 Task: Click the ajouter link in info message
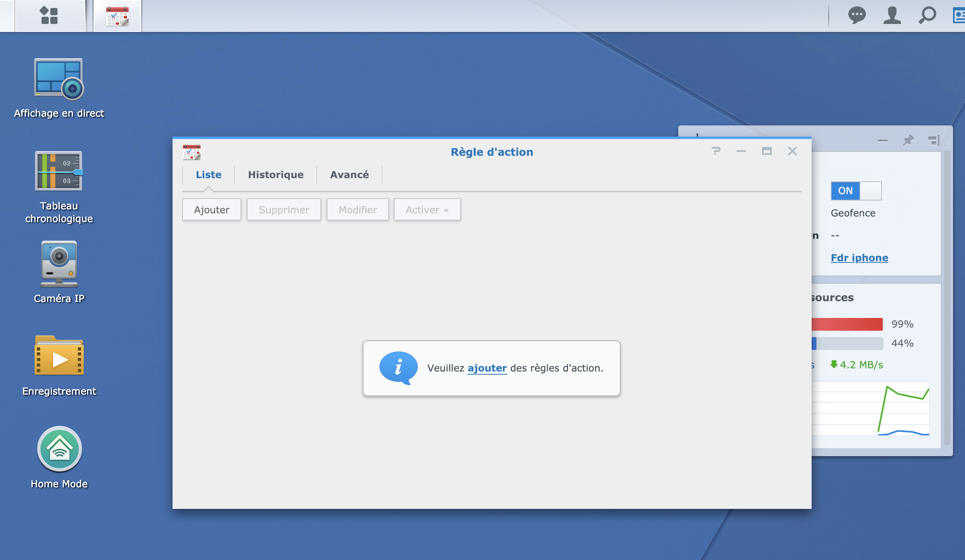[487, 368]
